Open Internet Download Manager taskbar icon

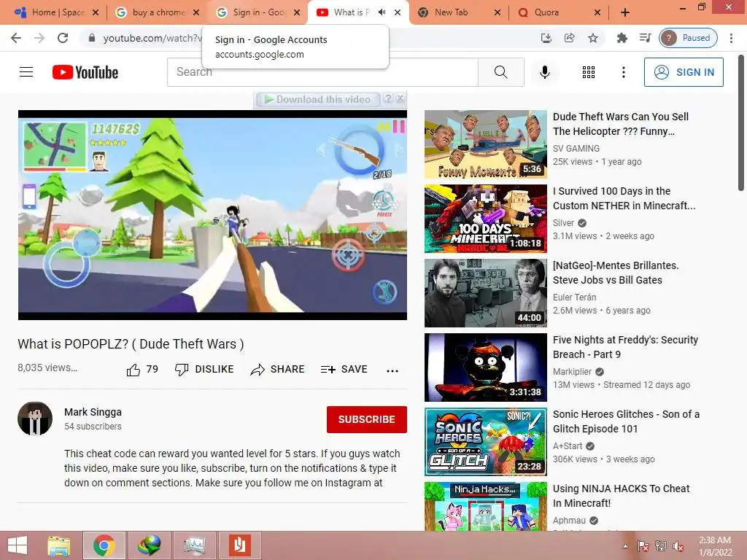(x=149, y=545)
